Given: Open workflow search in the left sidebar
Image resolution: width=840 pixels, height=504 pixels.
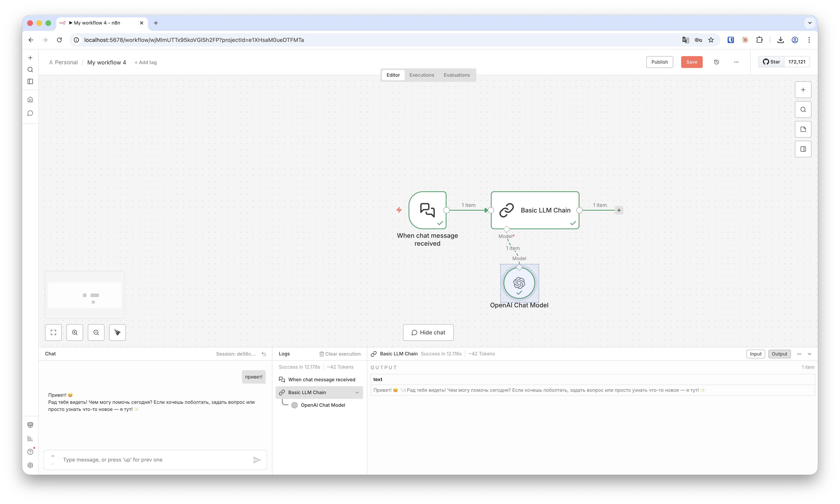Looking at the screenshot, I should [x=30, y=70].
